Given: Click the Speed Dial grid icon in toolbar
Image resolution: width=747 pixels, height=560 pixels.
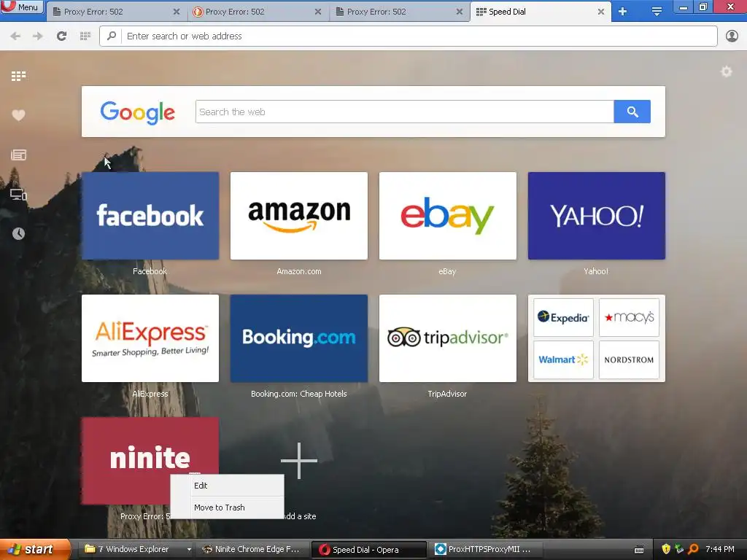Looking at the screenshot, I should click(85, 36).
